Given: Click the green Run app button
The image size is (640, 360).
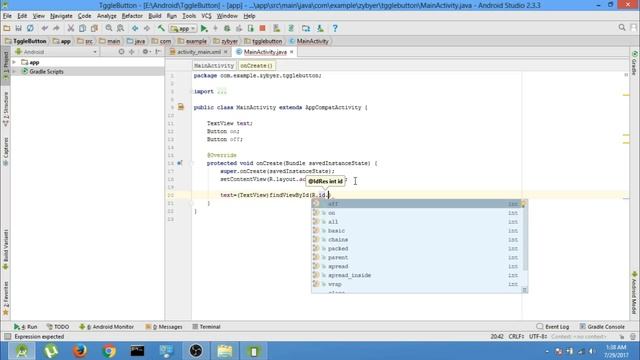Looking at the screenshot, I should pos(204,28).
